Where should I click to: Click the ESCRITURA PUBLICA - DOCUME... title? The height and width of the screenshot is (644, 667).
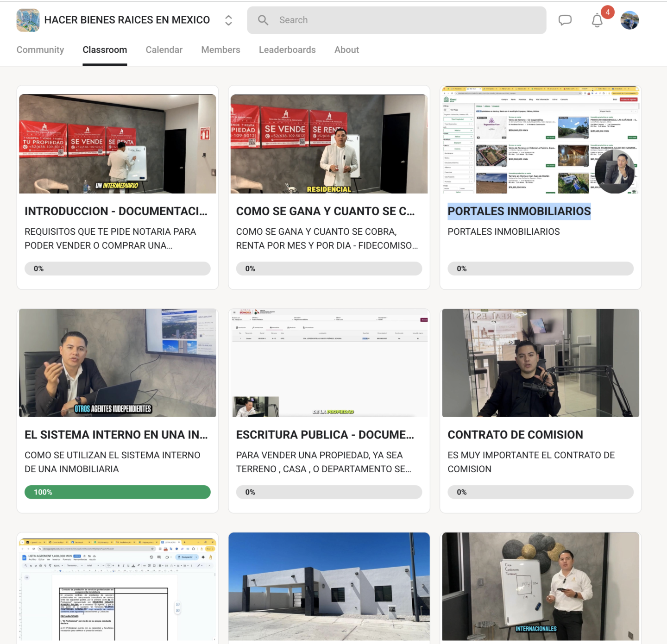click(325, 435)
